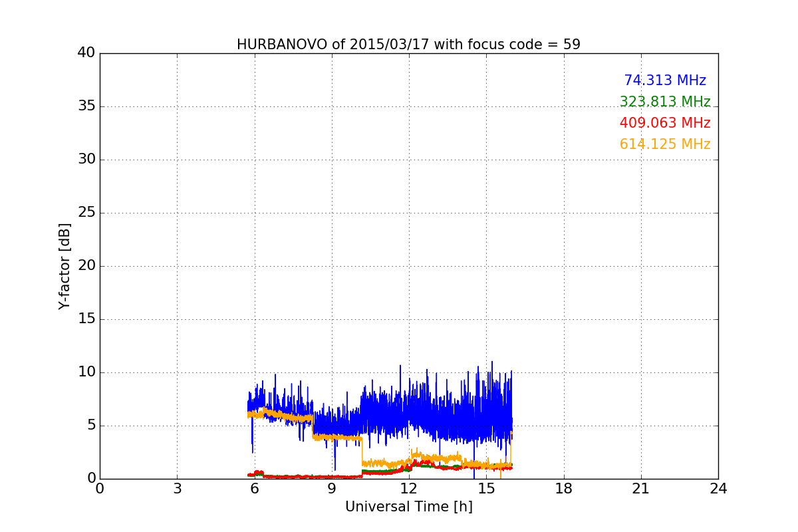Click y-axis tick label '35'
Screen dimensions: 798x532
pos(86,106)
